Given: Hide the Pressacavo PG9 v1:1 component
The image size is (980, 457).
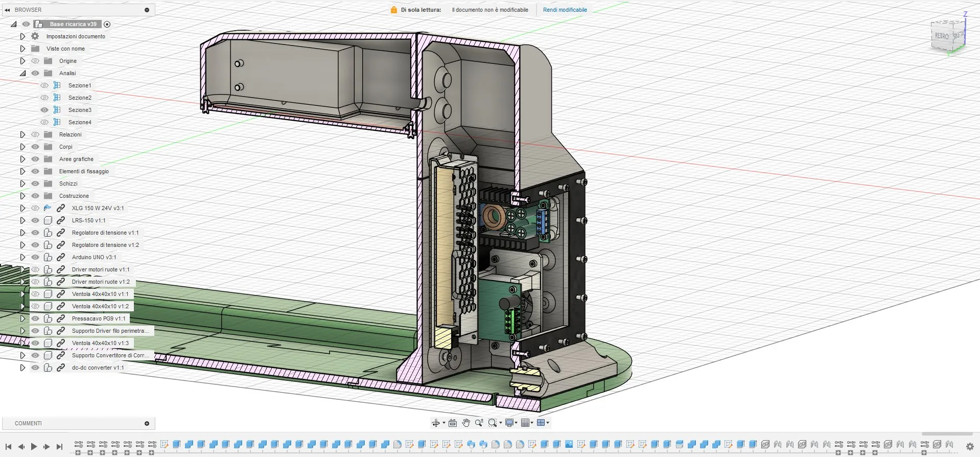Looking at the screenshot, I should click(x=35, y=318).
